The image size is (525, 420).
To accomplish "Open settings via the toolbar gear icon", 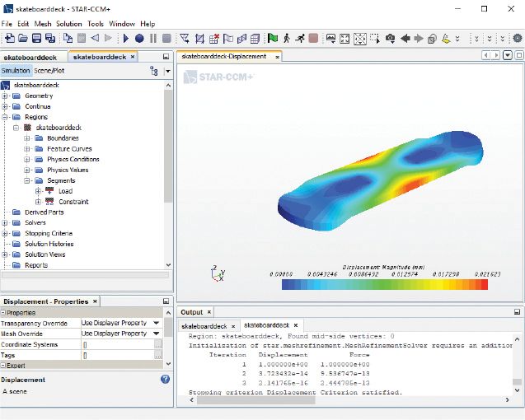I will pyautogui.click(x=518, y=38).
